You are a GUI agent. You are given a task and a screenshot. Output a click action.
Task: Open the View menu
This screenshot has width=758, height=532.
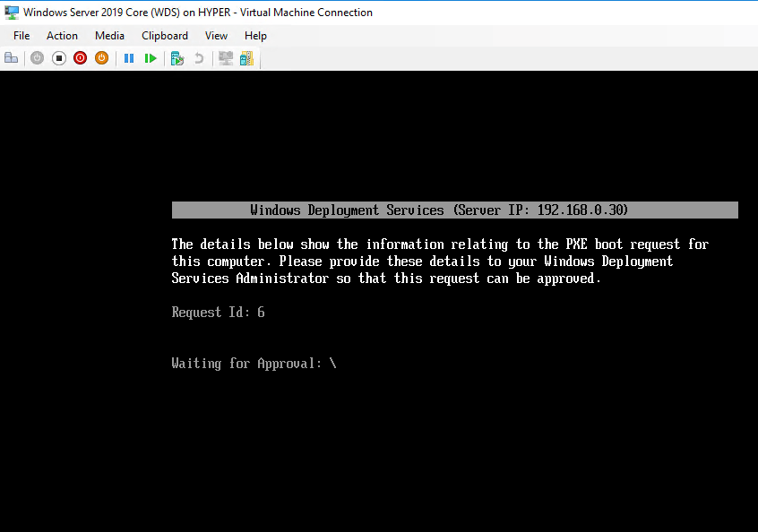tap(216, 36)
